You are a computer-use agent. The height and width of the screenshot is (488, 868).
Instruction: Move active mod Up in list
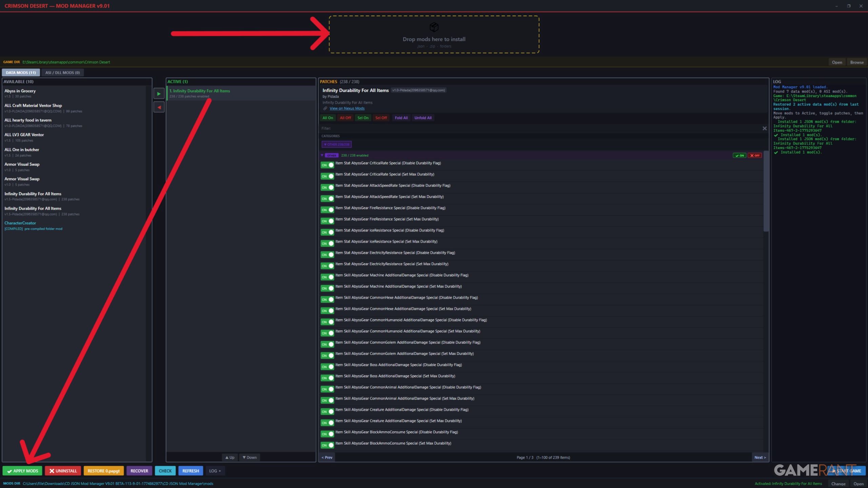230,457
